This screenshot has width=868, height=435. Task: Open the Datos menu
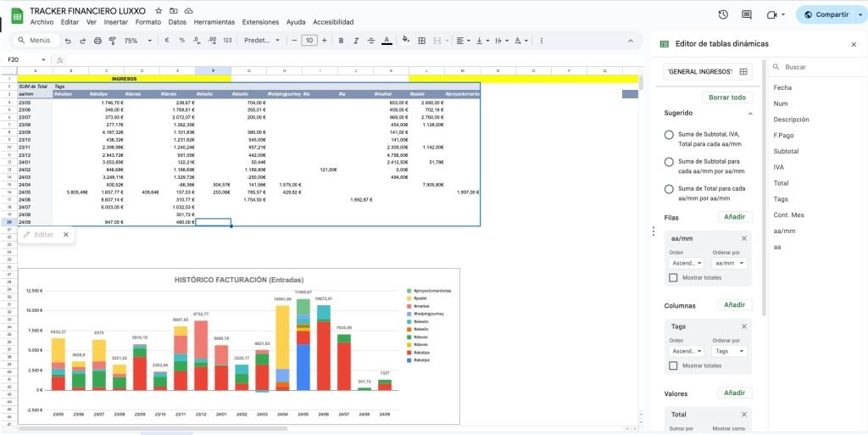(177, 22)
